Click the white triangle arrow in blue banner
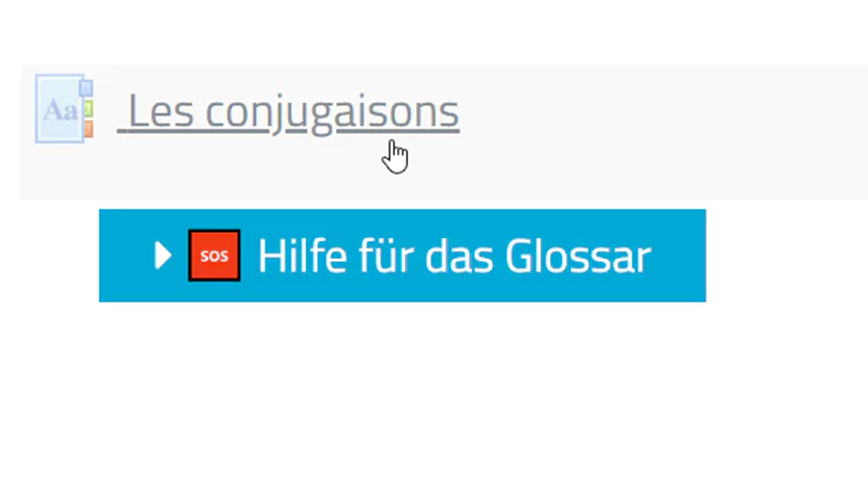 162,256
